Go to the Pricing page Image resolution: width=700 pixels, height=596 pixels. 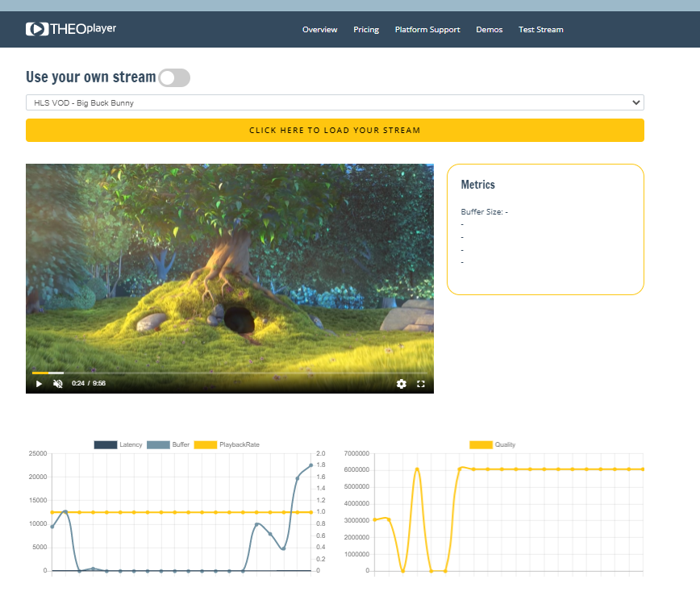tap(366, 30)
